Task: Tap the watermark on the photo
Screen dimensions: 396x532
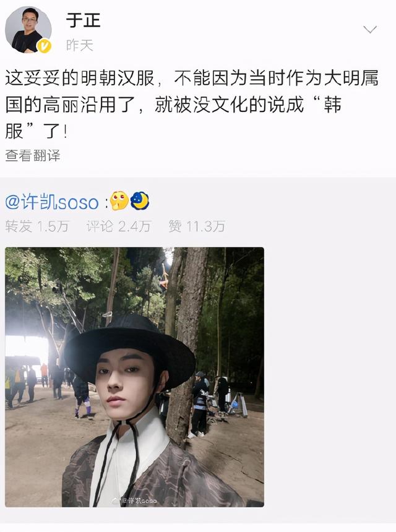Action: pos(134,500)
